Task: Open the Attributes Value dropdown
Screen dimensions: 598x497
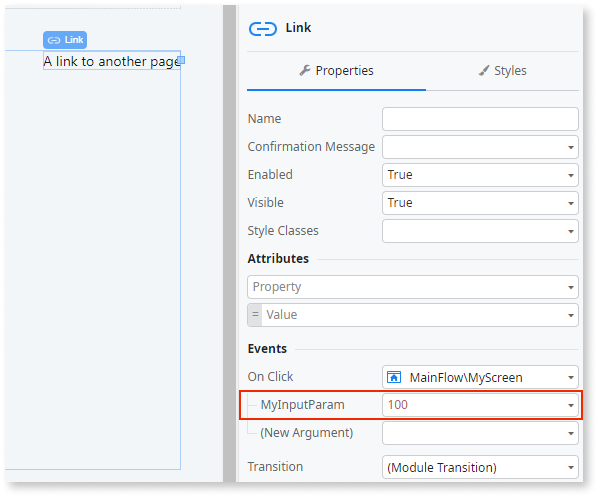Action: pos(413,315)
